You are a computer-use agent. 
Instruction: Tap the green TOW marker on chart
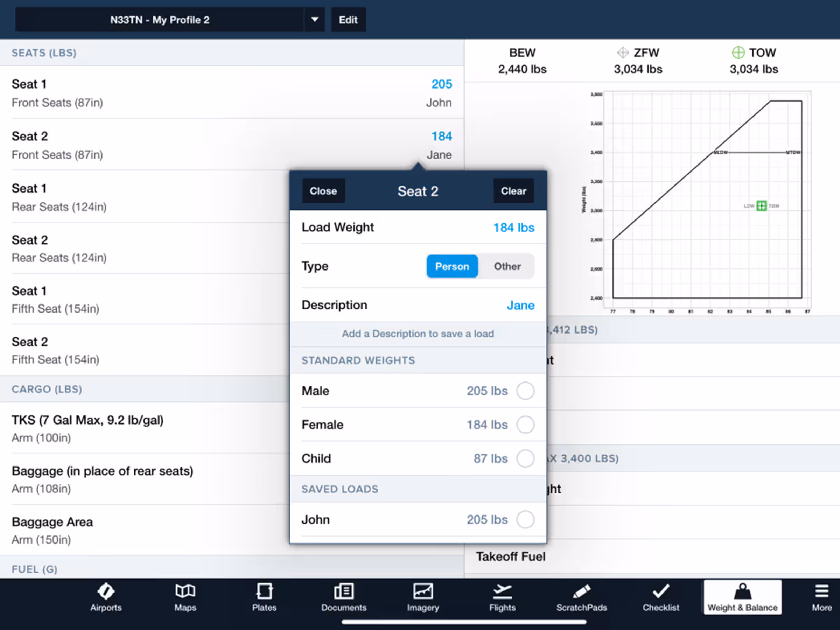[761, 205]
